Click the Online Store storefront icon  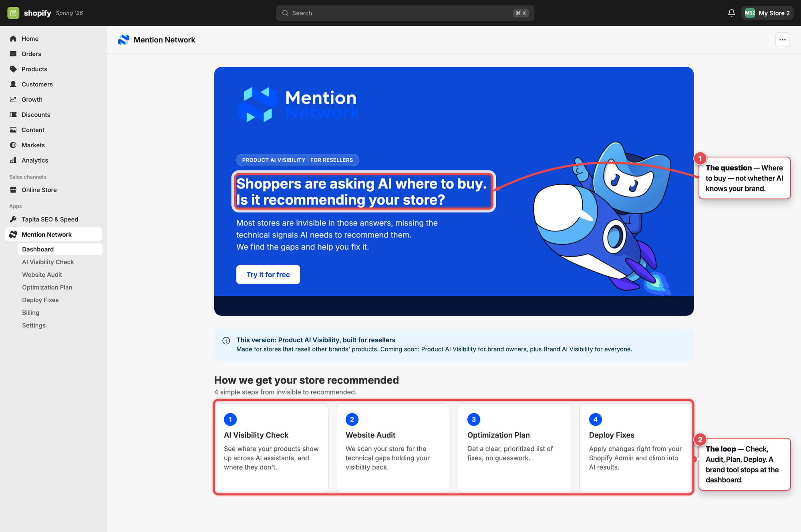13,190
